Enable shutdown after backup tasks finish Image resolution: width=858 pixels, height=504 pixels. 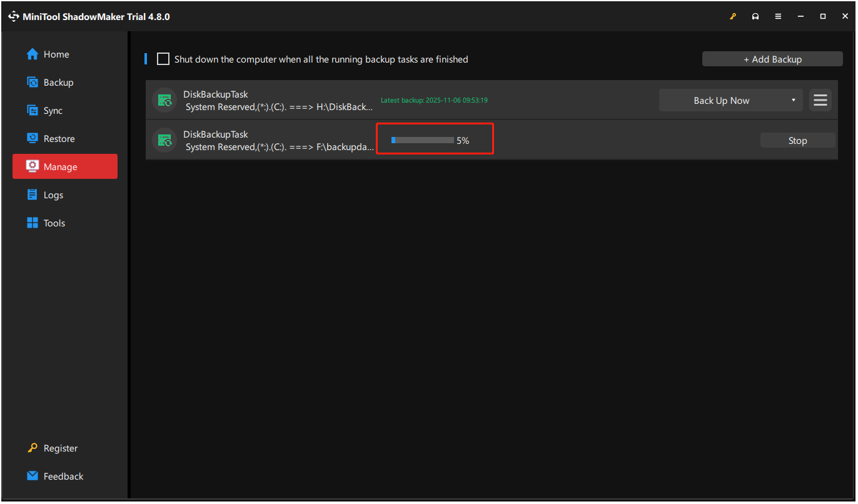[x=163, y=59]
